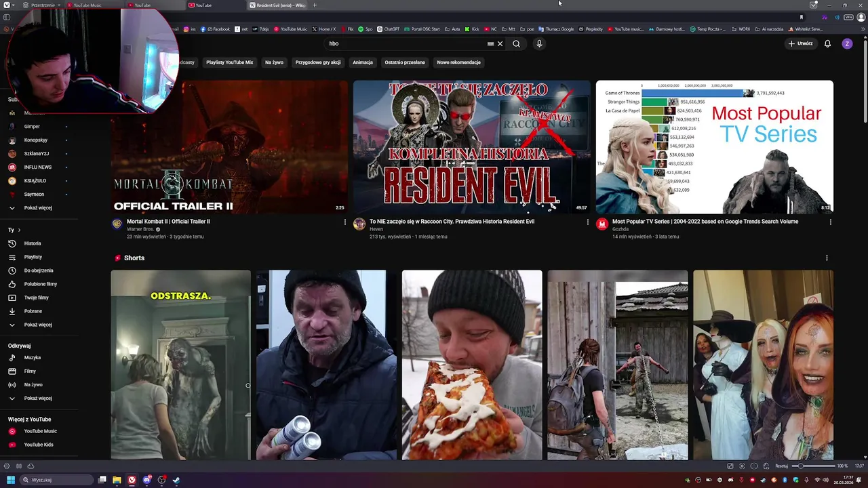The height and width of the screenshot is (488, 868).
Task: Open a new tab with the plus button
Action: [314, 5]
